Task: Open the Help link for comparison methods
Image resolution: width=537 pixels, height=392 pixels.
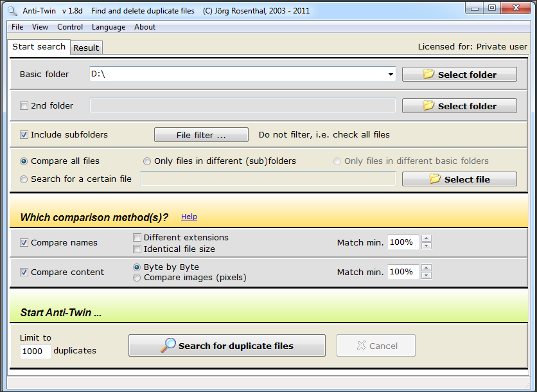Action: point(189,217)
